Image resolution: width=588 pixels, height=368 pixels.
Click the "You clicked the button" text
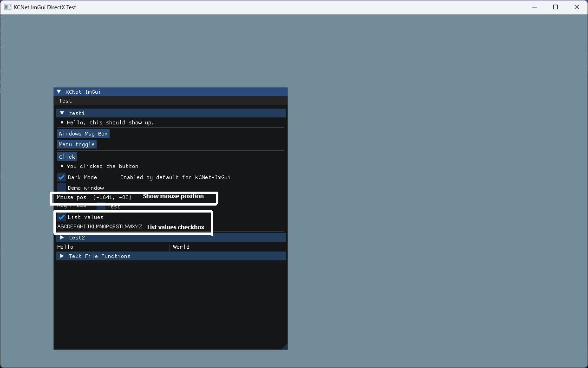(x=102, y=166)
